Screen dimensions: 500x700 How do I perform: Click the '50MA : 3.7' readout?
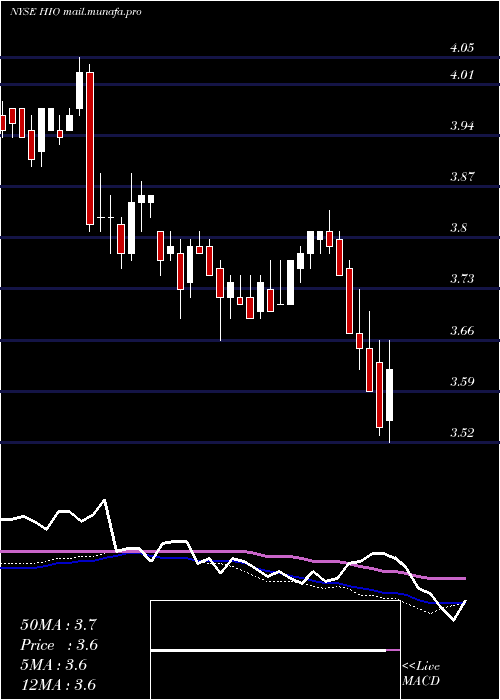58,625
